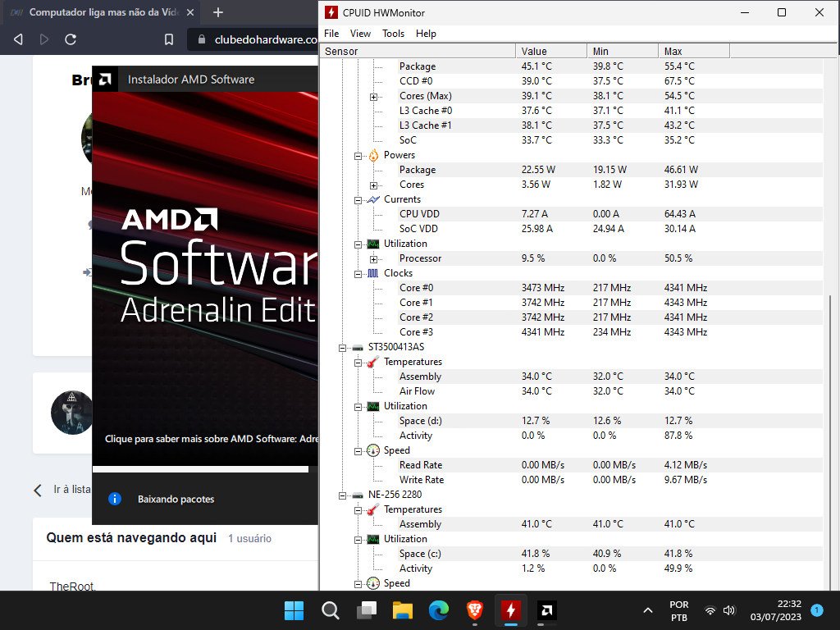
Task: Close the Computador liga browser tab
Action: pos(190,12)
